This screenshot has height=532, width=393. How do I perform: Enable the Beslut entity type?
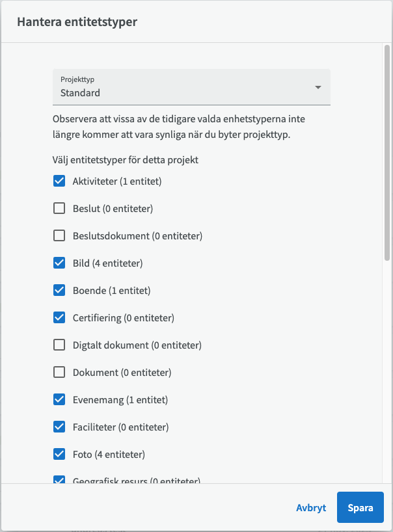point(59,208)
